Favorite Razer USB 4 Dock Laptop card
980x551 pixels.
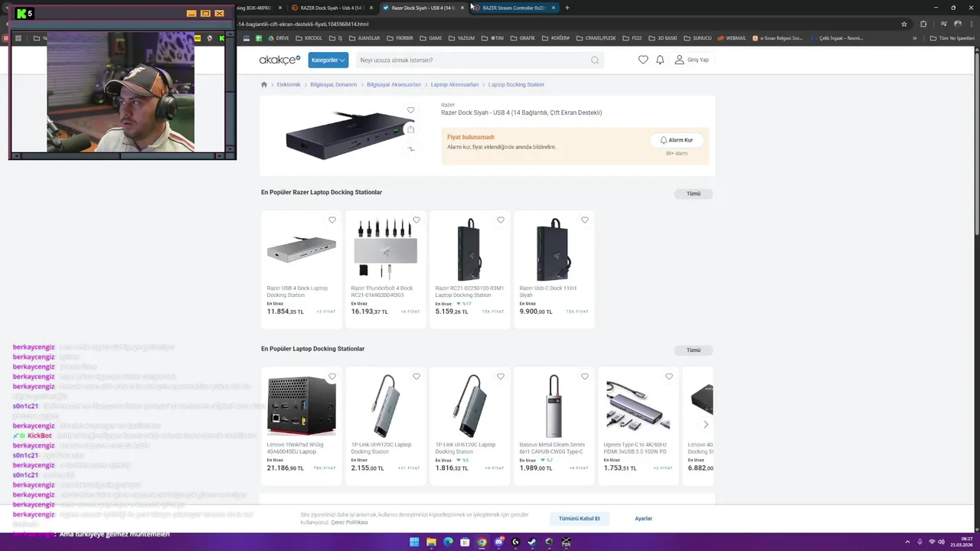(332, 220)
